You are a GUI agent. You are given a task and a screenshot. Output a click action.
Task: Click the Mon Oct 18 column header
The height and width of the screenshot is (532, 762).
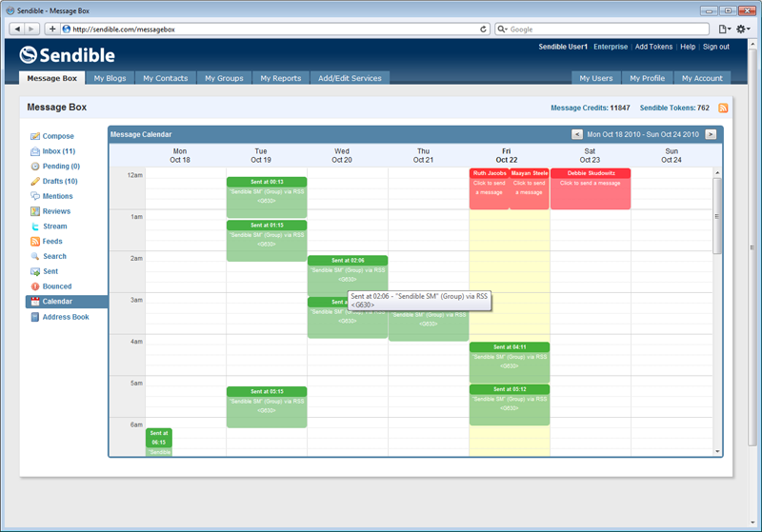(180, 155)
